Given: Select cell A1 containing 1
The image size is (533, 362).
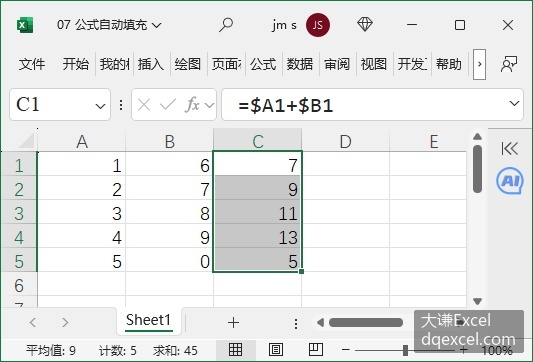Looking at the screenshot, I should pyautogui.click(x=82, y=166).
